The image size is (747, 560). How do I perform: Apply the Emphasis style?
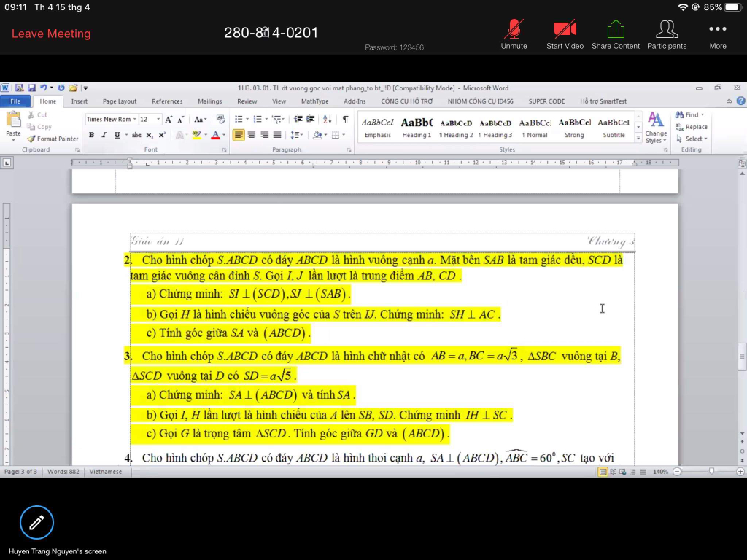[x=377, y=128]
